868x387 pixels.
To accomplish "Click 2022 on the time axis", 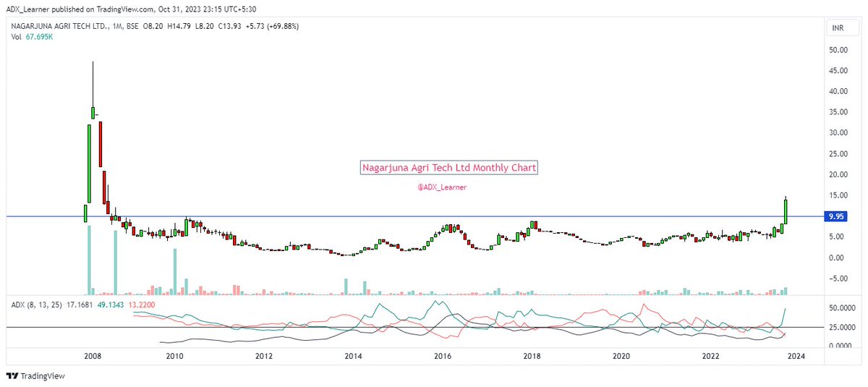I will click(x=712, y=356).
